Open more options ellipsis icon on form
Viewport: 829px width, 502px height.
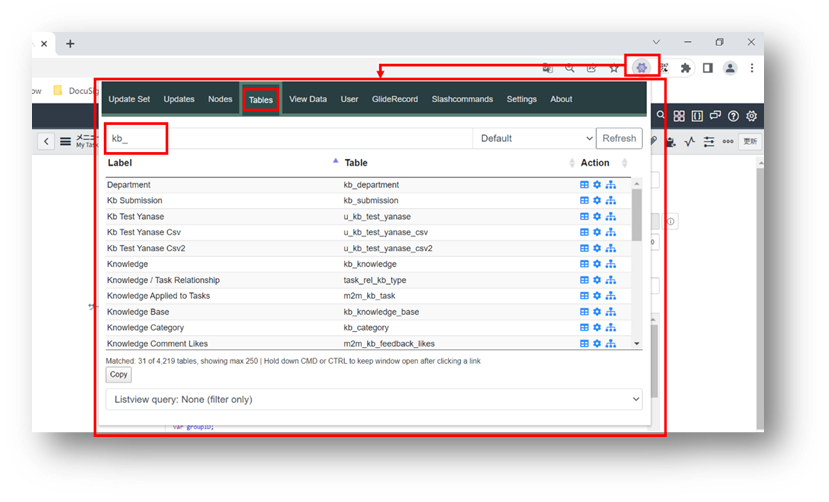click(x=728, y=141)
